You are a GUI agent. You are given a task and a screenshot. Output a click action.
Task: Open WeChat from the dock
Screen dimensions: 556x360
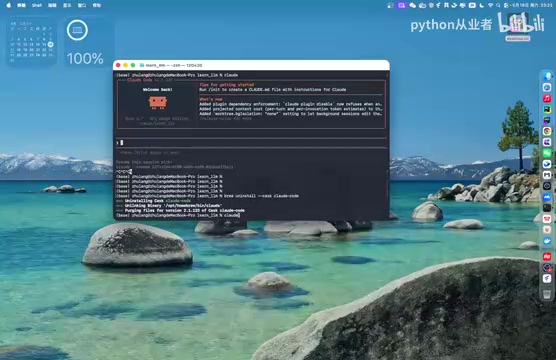547,153
